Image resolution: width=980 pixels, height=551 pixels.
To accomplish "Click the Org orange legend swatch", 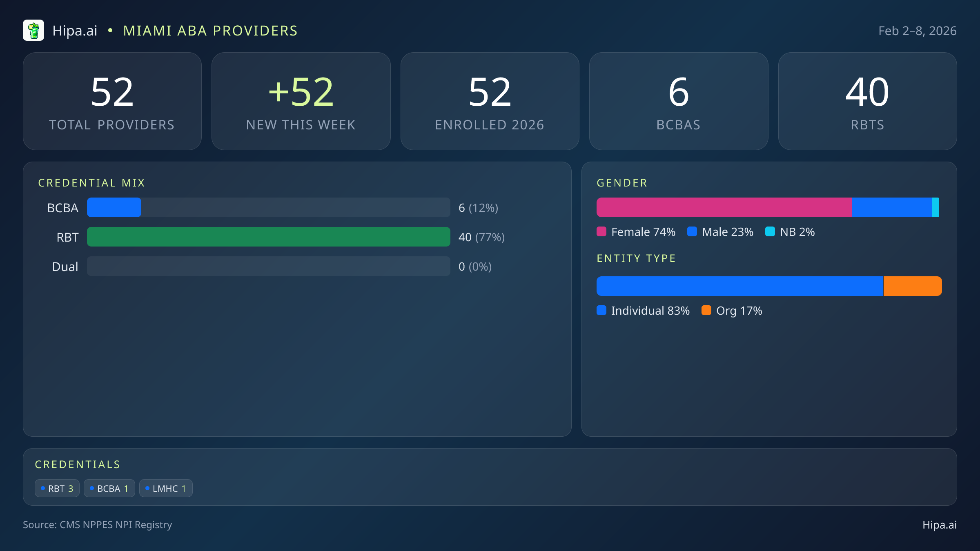I will (x=706, y=311).
